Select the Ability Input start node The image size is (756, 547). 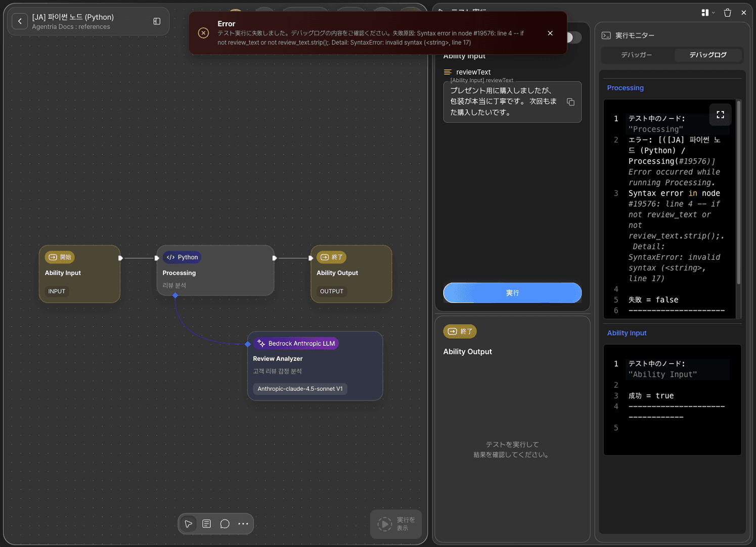[x=80, y=274]
